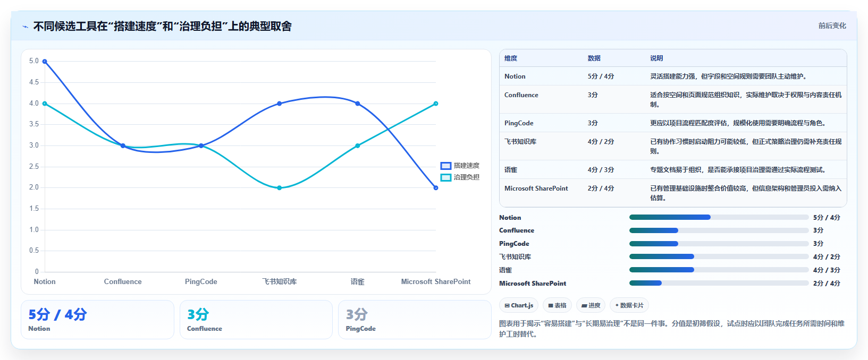Click the Microsoft SharePoint progress bar
This screenshot has width=868, height=360.
(x=719, y=283)
